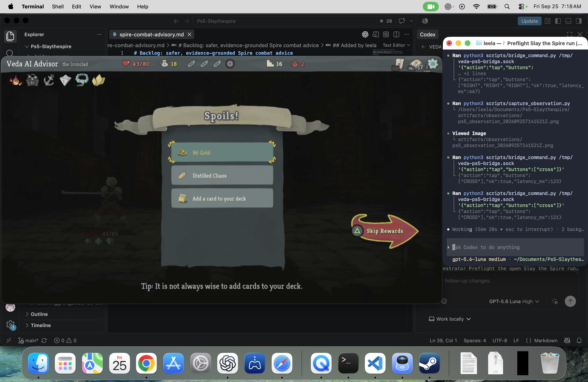588x382 pixels.
Task: Claim the 96 Gold reward
Action: (222, 152)
